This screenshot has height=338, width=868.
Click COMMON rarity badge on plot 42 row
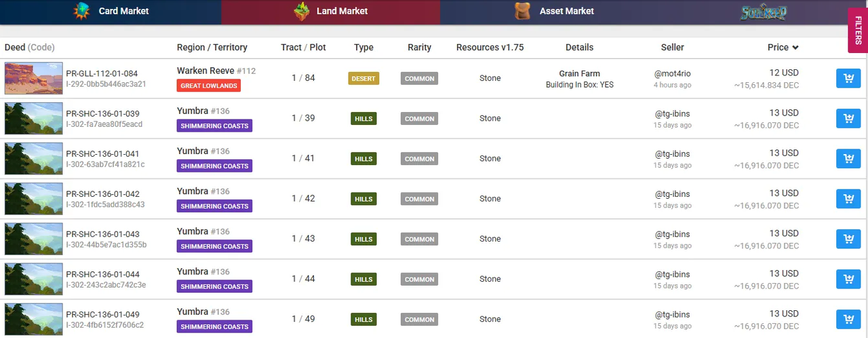[x=419, y=199]
